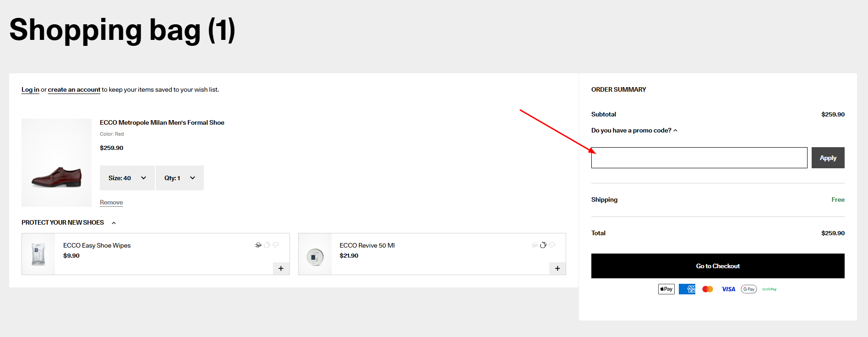This screenshot has width=868, height=337.
Task: Remove the Metropole Milan shoe from bag
Action: [111, 202]
